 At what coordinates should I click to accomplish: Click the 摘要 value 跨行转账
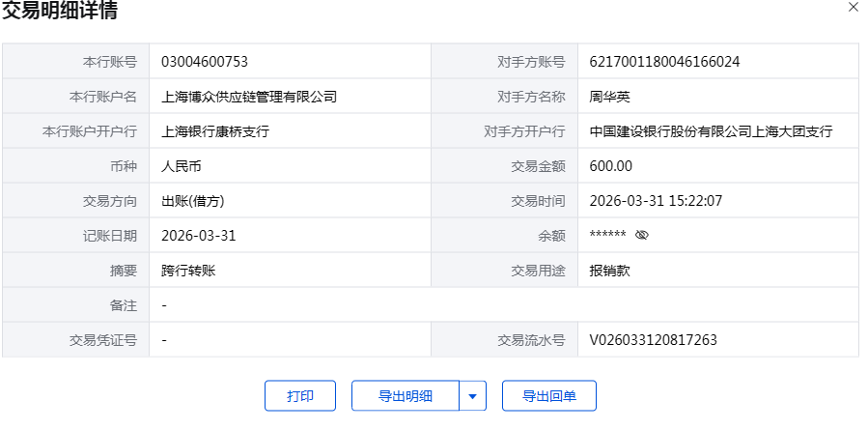click(188, 271)
